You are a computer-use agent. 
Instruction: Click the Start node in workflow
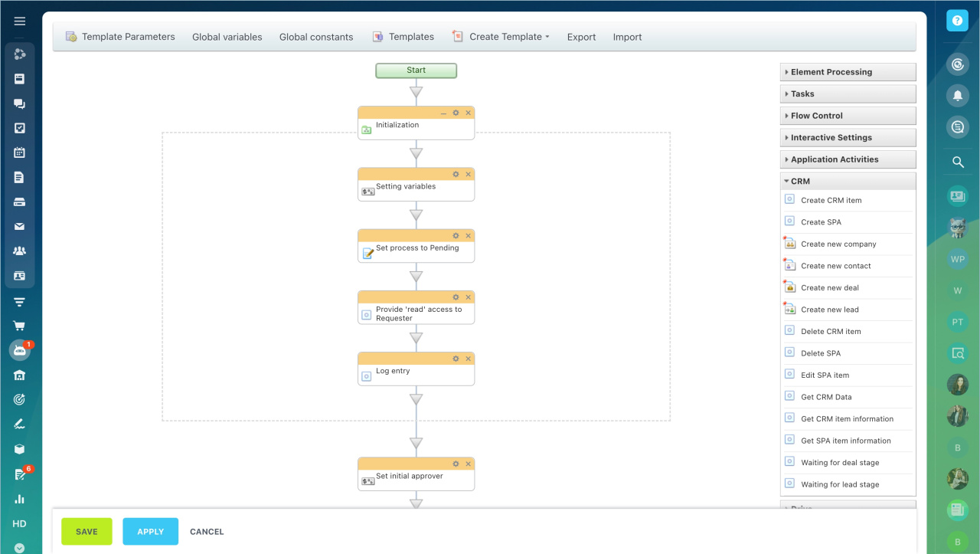[416, 70]
